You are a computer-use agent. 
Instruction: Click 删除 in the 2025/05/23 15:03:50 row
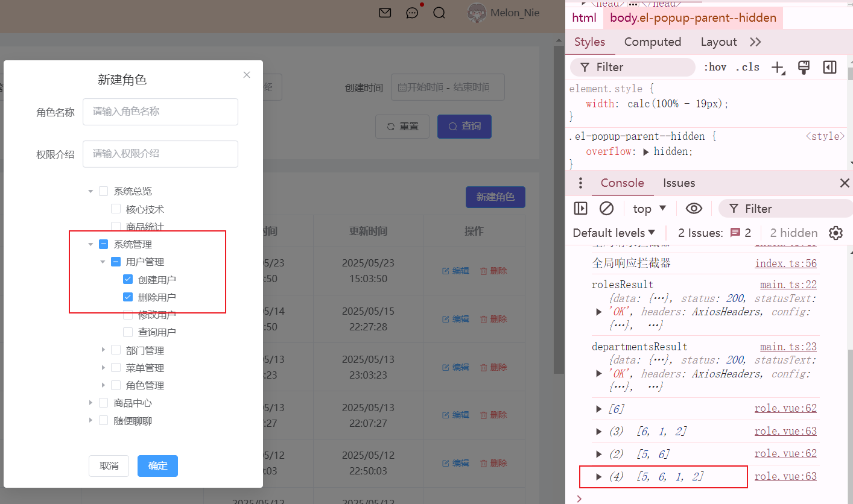(x=493, y=271)
